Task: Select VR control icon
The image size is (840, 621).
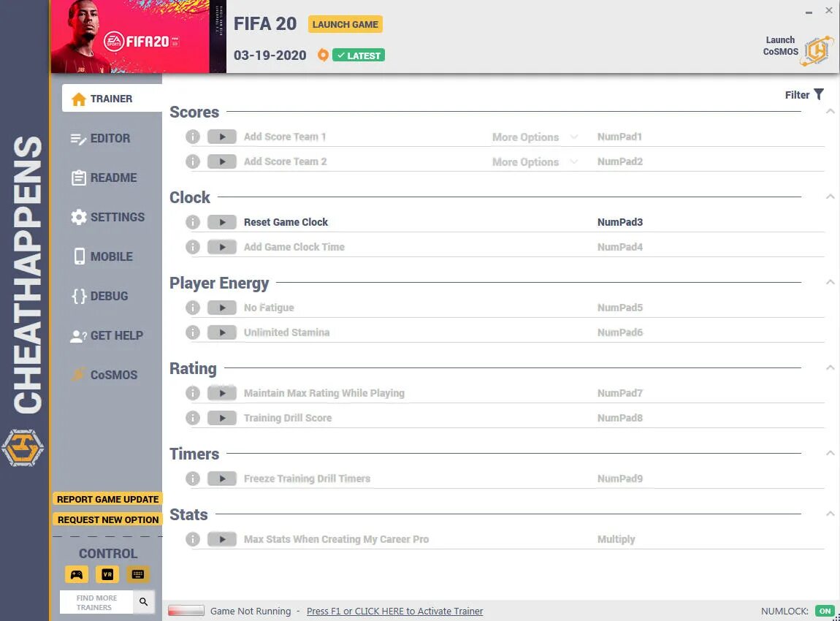Action: 107,574
